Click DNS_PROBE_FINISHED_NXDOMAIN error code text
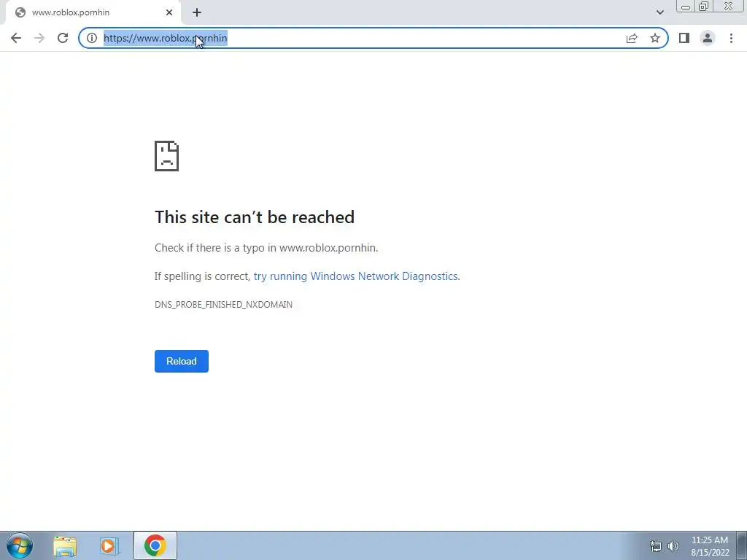 [223, 304]
